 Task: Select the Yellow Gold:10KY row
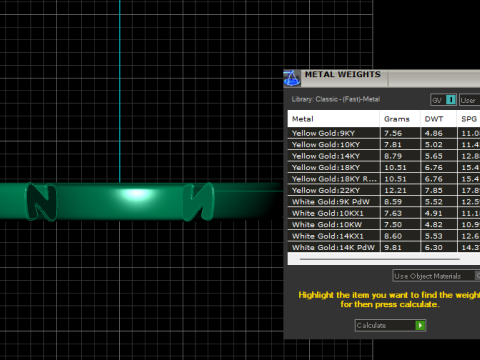384,145
